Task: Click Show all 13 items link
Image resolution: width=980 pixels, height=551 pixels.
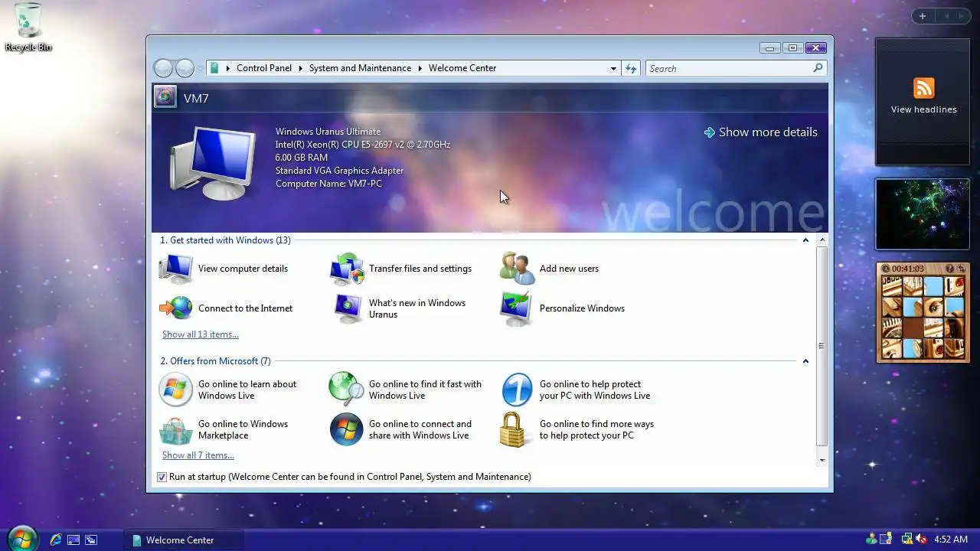Action: point(201,334)
